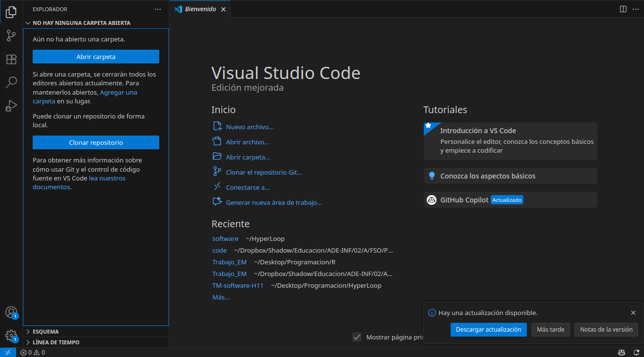Open the Search view icon

(11, 82)
